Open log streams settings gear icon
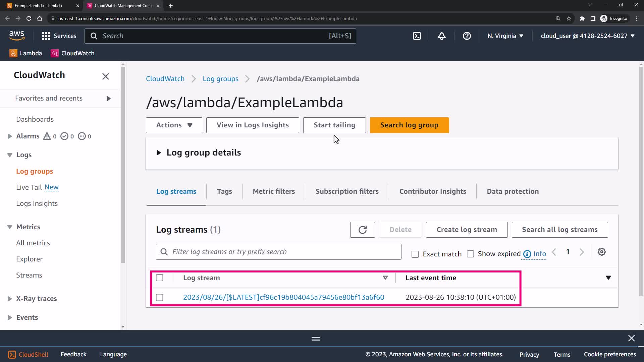Viewport: 644px width, 362px height. 601,252
